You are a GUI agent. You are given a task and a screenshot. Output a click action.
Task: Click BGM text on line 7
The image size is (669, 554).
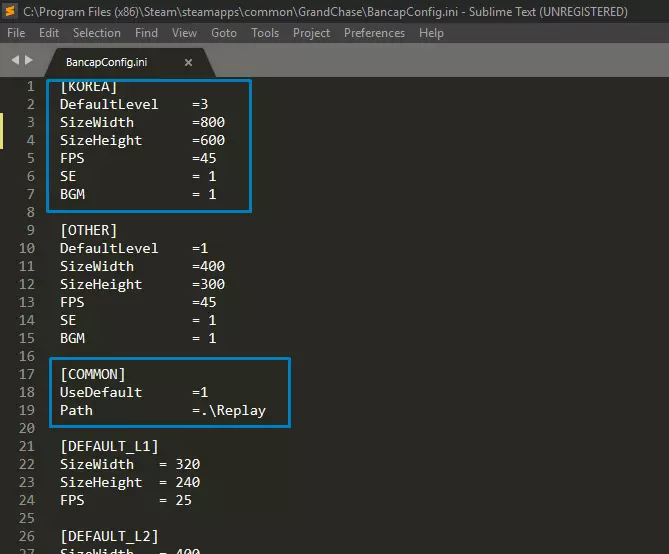pyautogui.click(x=72, y=194)
